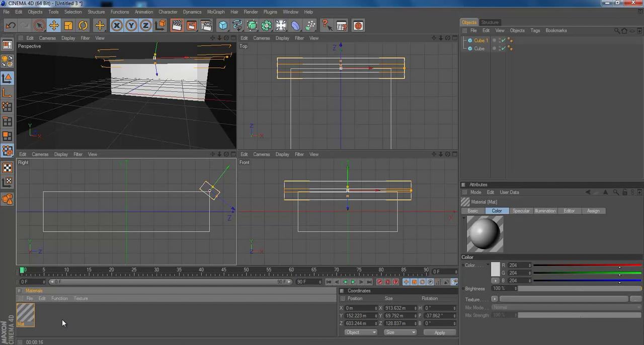This screenshot has height=345, width=644.
Task: Toggle the Z axis lock
Action: pos(146,25)
